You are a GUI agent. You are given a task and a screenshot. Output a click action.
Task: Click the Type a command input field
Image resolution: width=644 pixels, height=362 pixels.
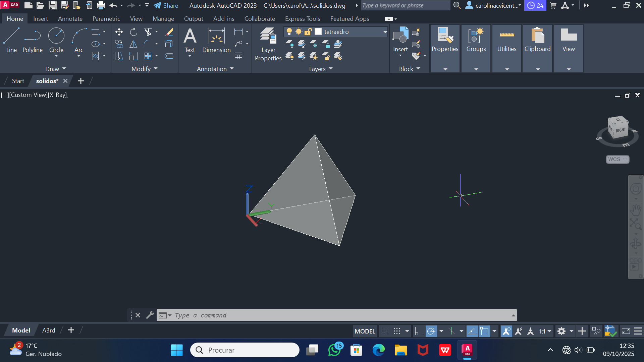point(335,315)
